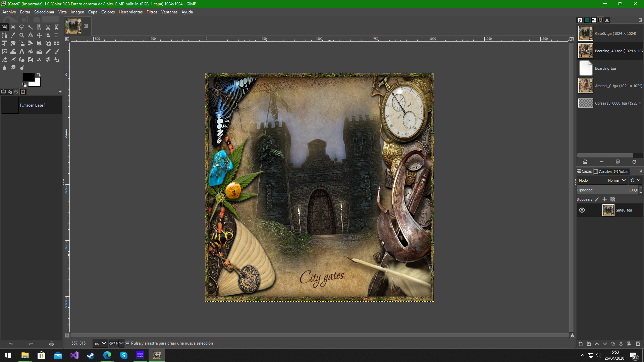Select the Measure compass tool
Screen dimensions: 644x362
pyautogui.click(x=31, y=35)
